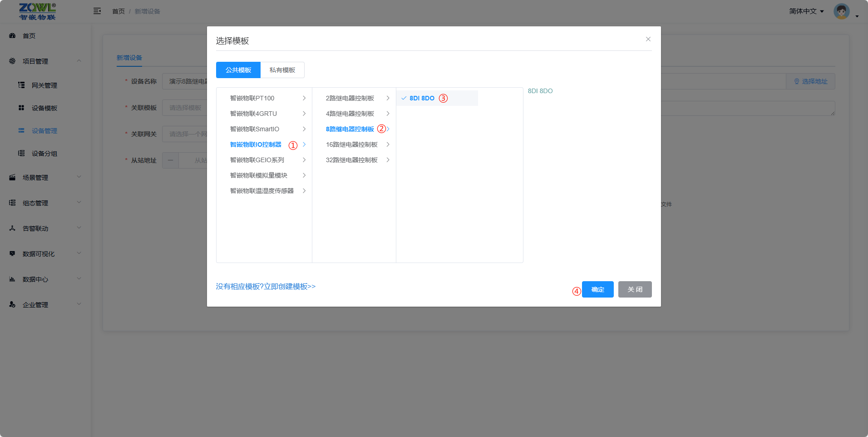Viewport: 868px width, 437px height.
Task: Expand the 组态管理 menu chevron
Action: [x=79, y=203]
